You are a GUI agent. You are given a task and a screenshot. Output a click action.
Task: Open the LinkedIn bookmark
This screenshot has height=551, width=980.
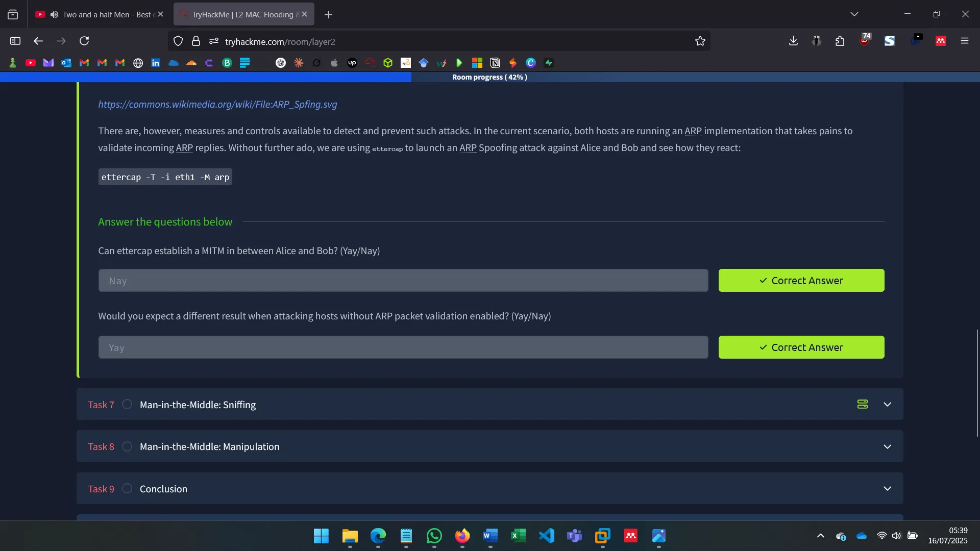click(156, 63)
